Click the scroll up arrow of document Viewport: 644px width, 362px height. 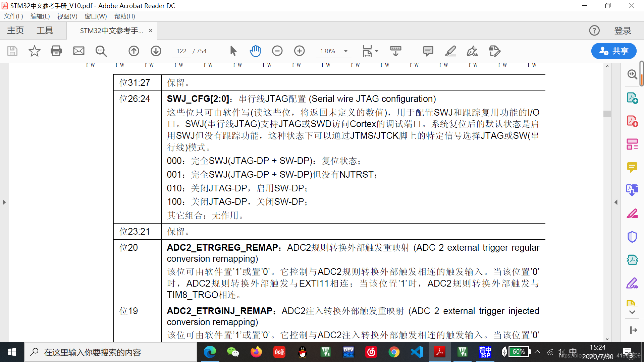tap(607, 66)
